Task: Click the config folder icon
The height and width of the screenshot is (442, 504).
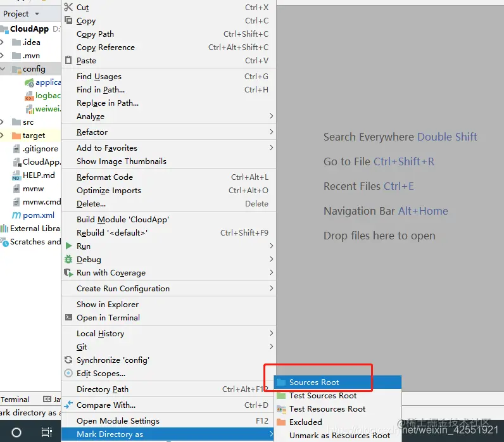Action: point(16,69)
